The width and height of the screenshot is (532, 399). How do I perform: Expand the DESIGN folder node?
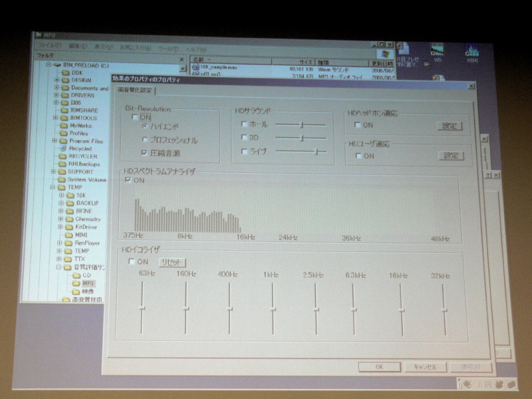click(x=57, y=80)
